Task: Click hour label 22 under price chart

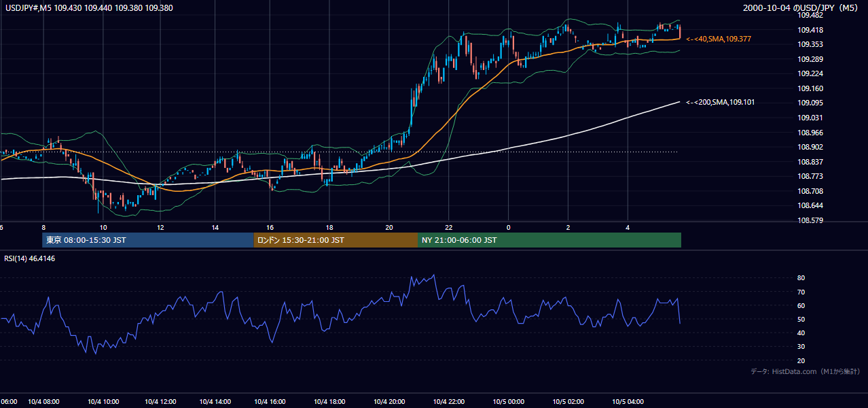Action: pyautogui.click(x=449, y=228)
